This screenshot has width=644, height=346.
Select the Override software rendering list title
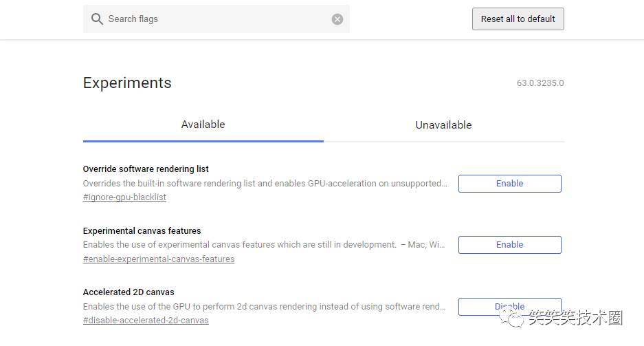pos(146,169)
